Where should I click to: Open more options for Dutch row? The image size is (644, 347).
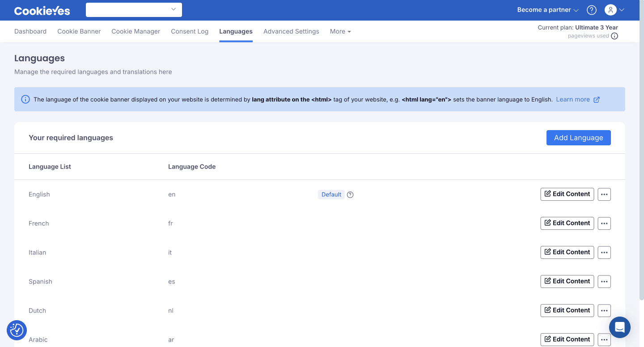(604, 310)
